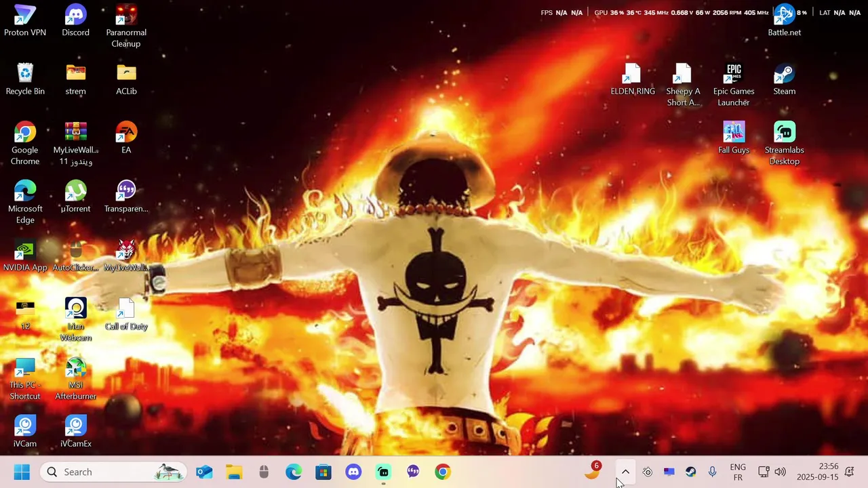This screenshot has height=488, width=868.
Task: Select the iVCam desktop shortcut
Action: (25, 432)
